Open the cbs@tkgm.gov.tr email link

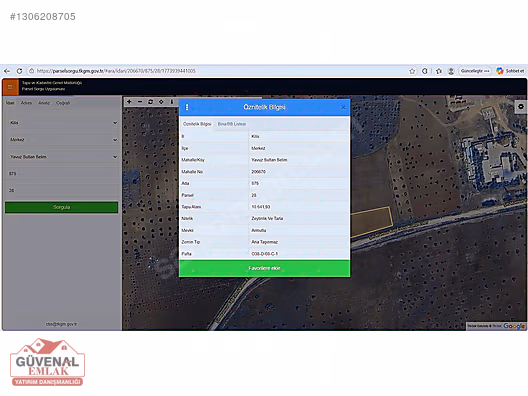(x=61, y=324)
